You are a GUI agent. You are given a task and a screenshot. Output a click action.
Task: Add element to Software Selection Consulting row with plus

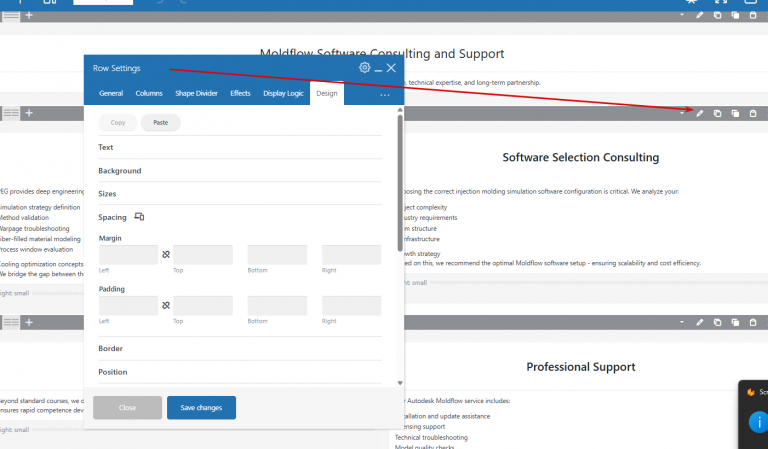pos(29,113)
